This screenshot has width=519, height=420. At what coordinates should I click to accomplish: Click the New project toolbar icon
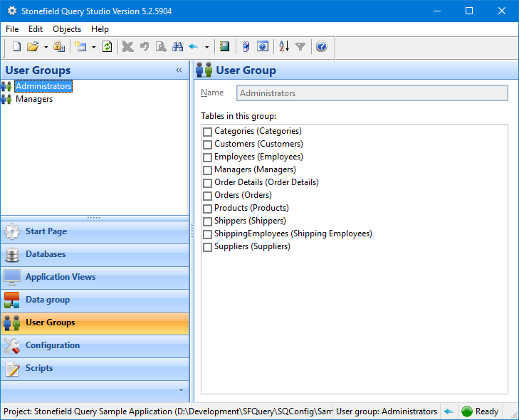(x=16, y=47)
